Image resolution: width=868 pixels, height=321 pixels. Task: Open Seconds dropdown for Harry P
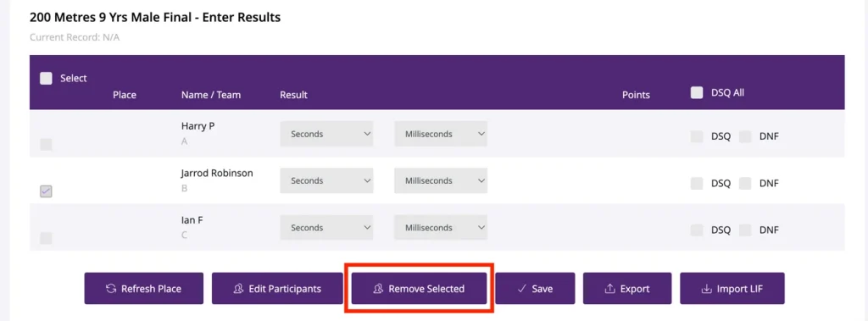(326, 134)
